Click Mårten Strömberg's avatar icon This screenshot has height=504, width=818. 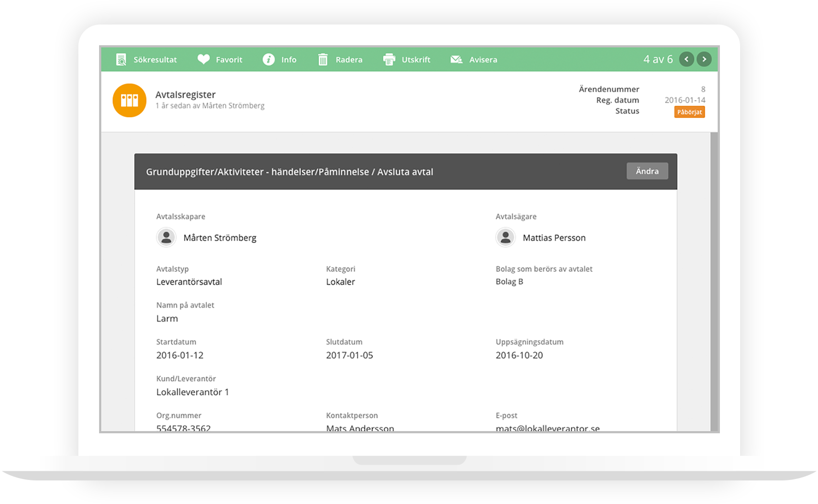[x=166, y=238]
